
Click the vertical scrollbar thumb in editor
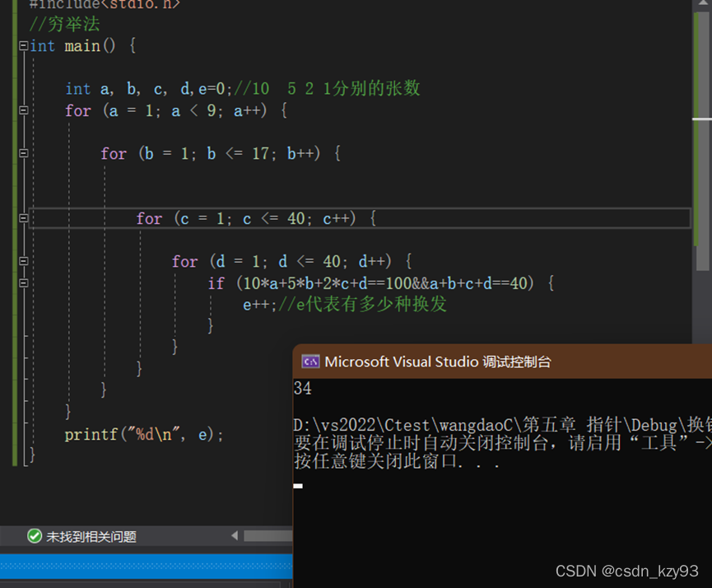tap(702, 141)
